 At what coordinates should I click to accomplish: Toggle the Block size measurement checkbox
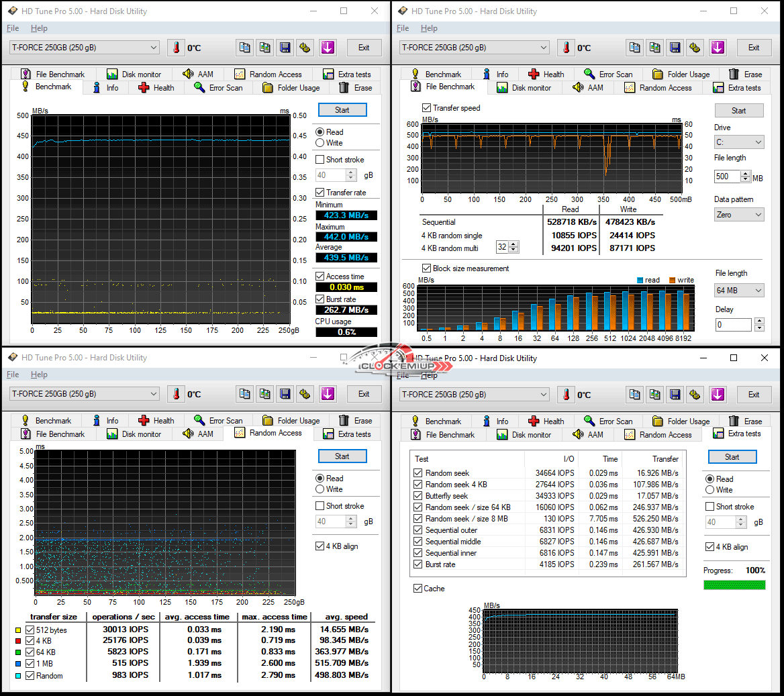(426, 268)
